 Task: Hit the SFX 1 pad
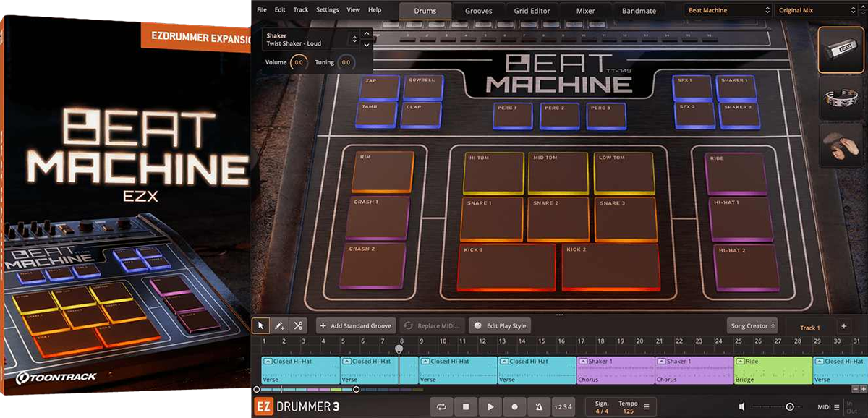coord(692,88)
